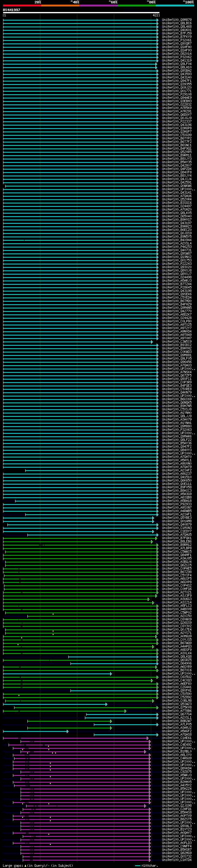197x868 pixels.
Task: Open hit UniRef100_B9RM11
Action: click(x=176, y=155)
